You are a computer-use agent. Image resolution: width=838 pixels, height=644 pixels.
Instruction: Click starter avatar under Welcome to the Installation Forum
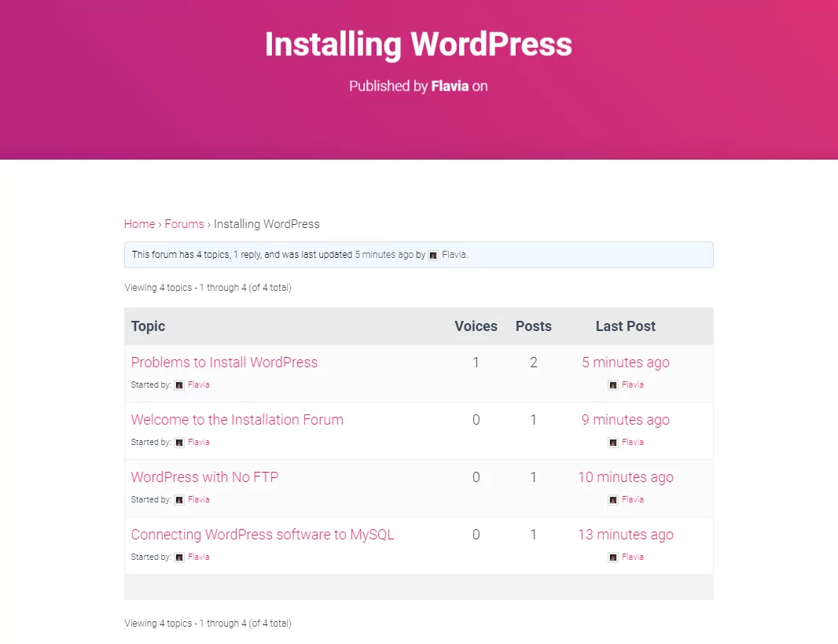179,443
